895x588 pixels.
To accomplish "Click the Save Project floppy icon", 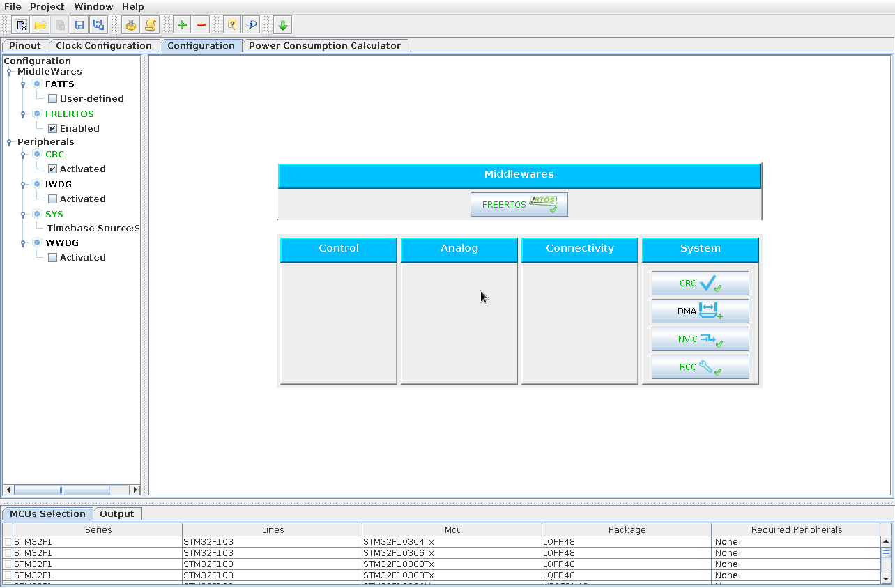I will click(79, 25).
